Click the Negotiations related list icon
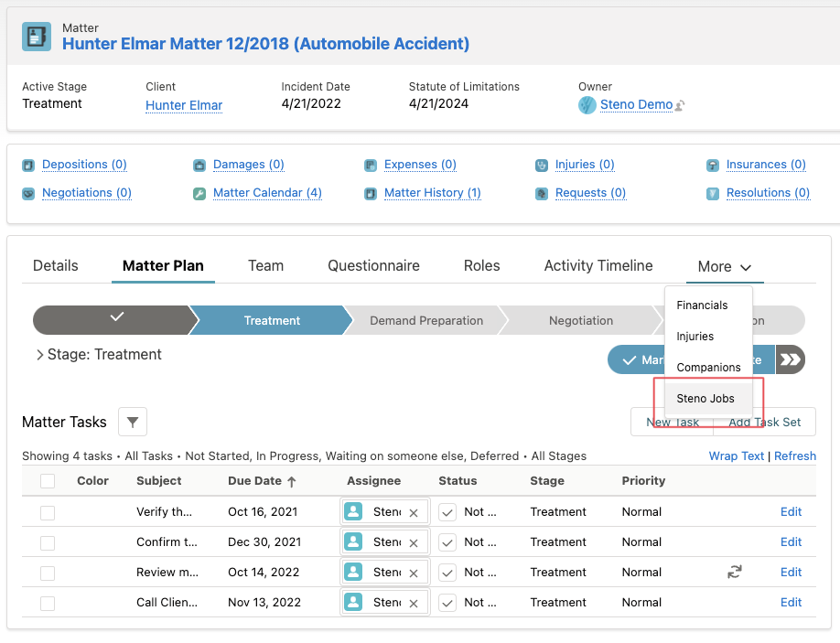This screenshot has height=643, width=840. (28, 193)
